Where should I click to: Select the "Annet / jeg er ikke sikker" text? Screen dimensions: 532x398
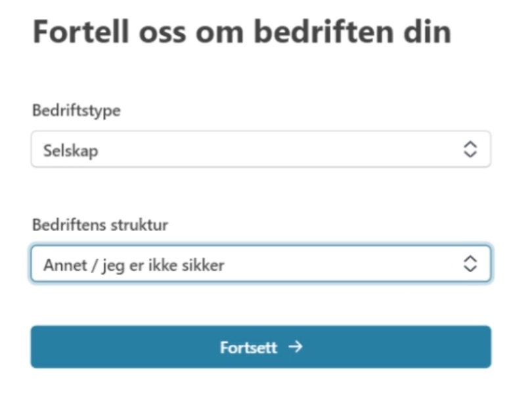click(x=134, y=265)
